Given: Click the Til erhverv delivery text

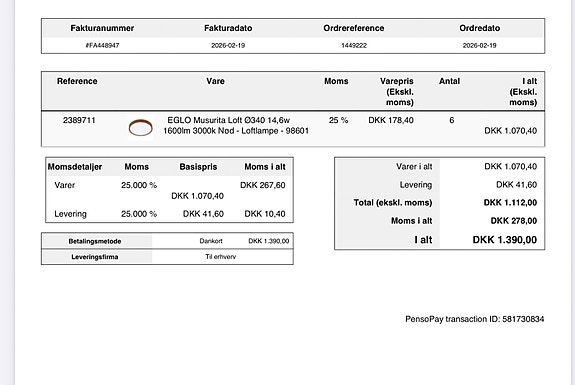Looking at the screenshot, I should tap(220, 257).
